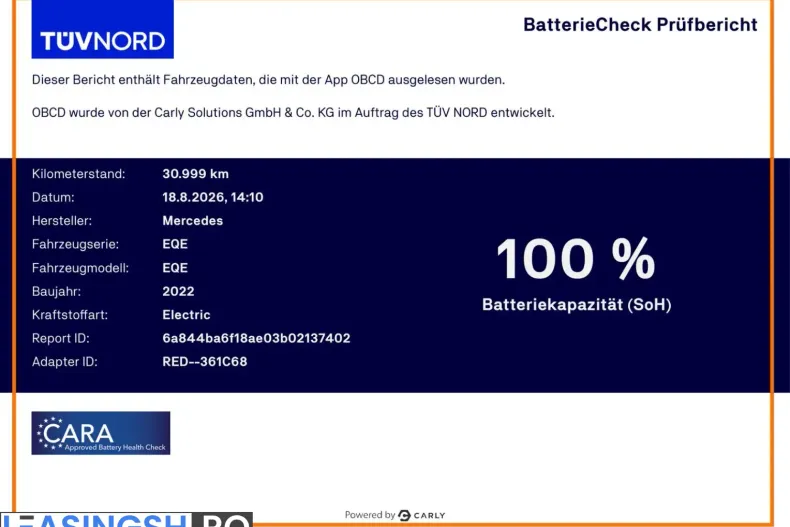The height and width of the screenshot is (527, 790).
Task: Click the CARA Approved Battery Health Check badge
Action: [101, 433]
